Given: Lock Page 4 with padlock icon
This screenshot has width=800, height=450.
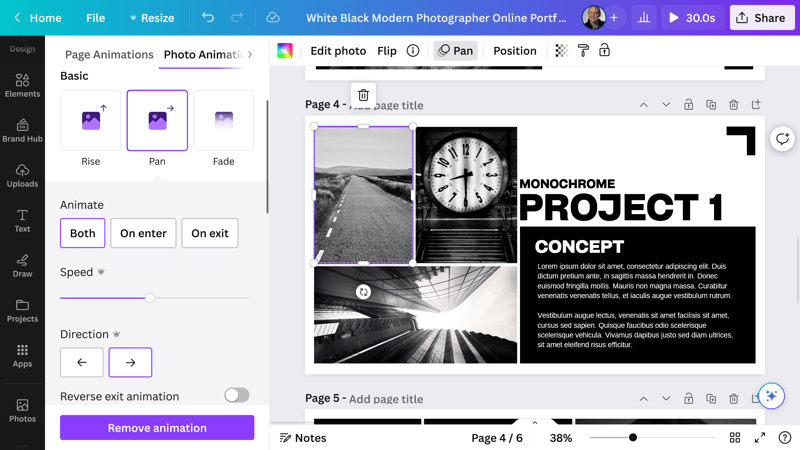Looking at the screenshot, I should 688,105.
